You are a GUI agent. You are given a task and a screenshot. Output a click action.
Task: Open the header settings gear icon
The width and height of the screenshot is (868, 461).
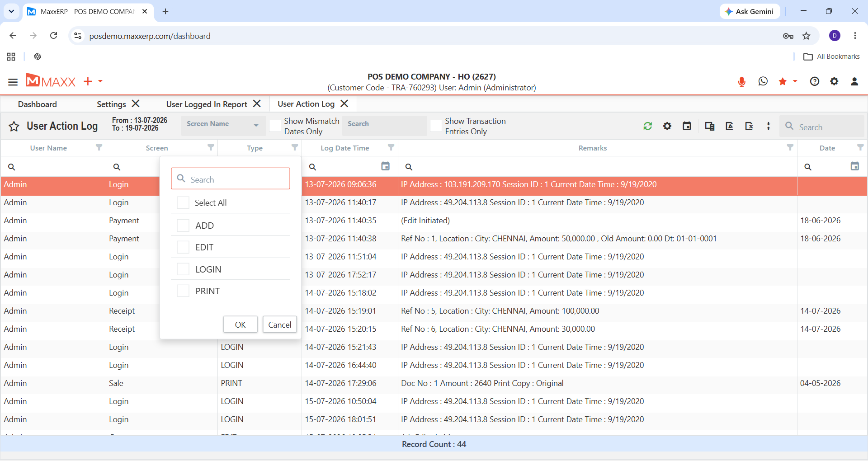pyautogui.click(x=834, y=81)
